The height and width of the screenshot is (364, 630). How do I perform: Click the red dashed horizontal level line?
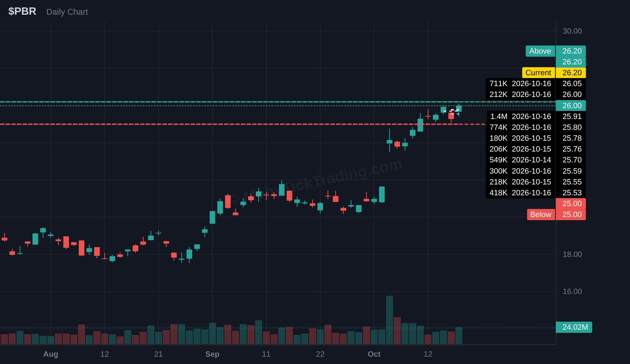(243, 124)
